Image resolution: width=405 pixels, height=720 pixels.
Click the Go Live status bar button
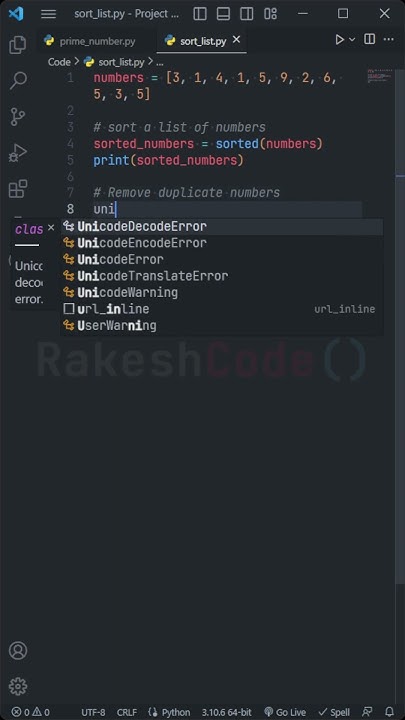pyautogui.click(x=286, y=712)
